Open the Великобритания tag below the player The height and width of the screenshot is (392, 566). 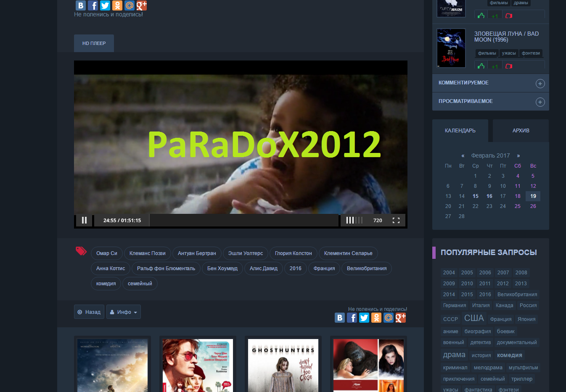pyautogui.click(x=367, y=268)
